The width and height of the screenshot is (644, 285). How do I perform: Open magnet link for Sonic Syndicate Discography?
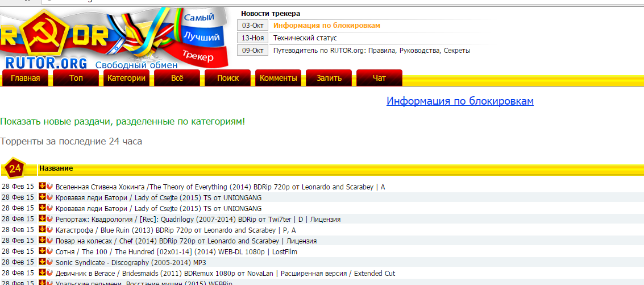point(49,261)
